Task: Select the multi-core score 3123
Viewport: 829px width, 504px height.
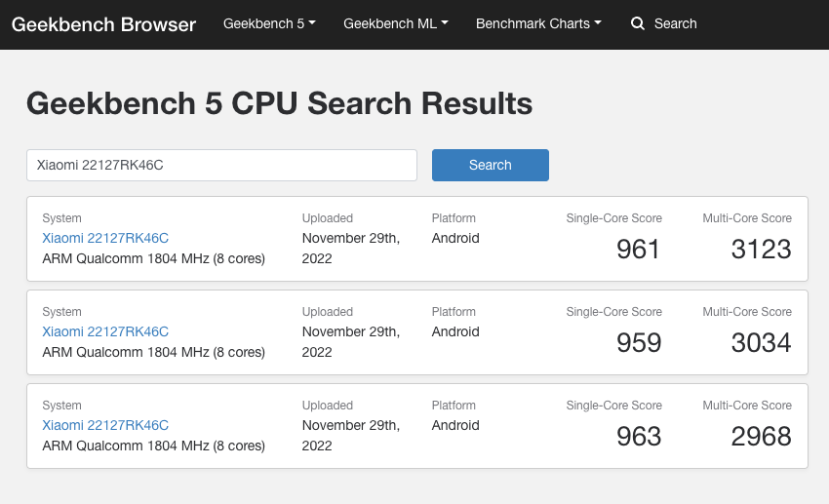Action: pos(762,250)
